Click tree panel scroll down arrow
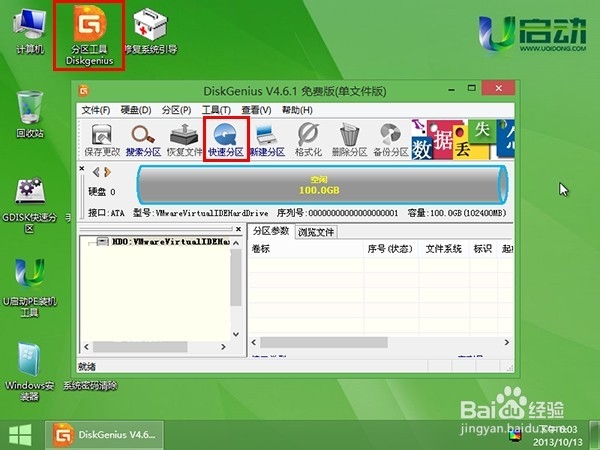 pyautogui.click(x=236, y=334)
